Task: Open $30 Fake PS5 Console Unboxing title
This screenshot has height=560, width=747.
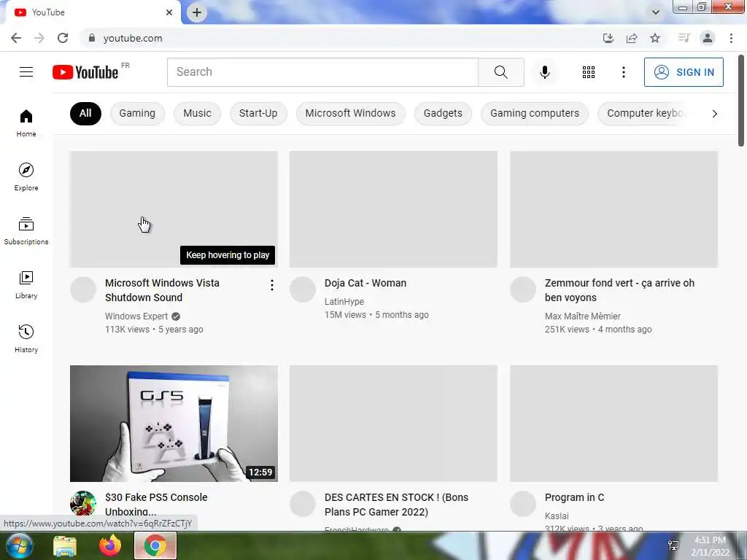Action: 156,505
